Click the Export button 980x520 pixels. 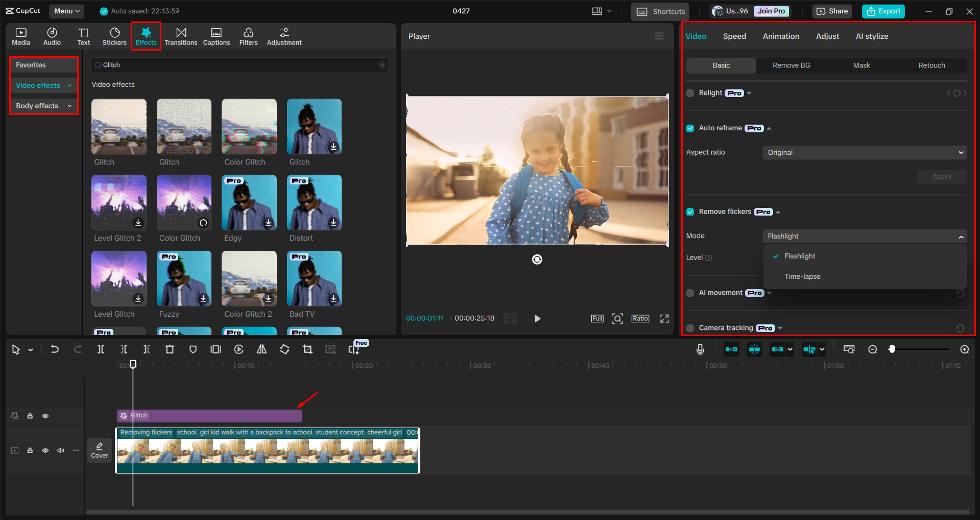883,11
